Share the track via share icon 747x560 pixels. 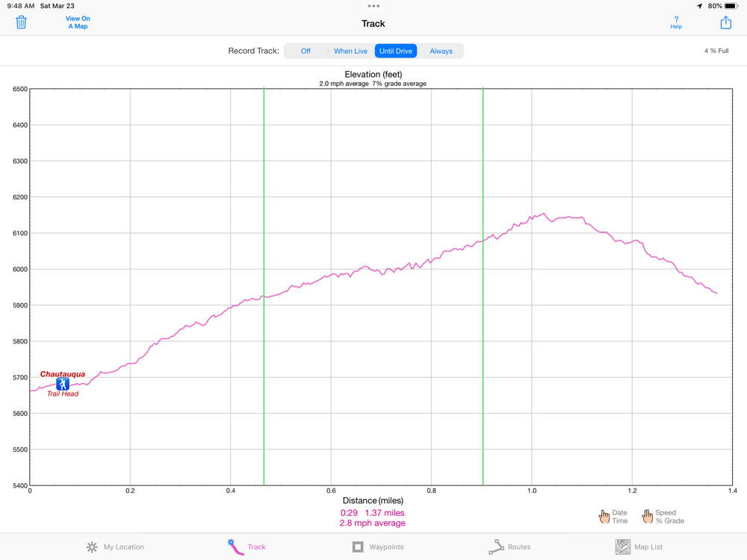[x=725, y=22]
